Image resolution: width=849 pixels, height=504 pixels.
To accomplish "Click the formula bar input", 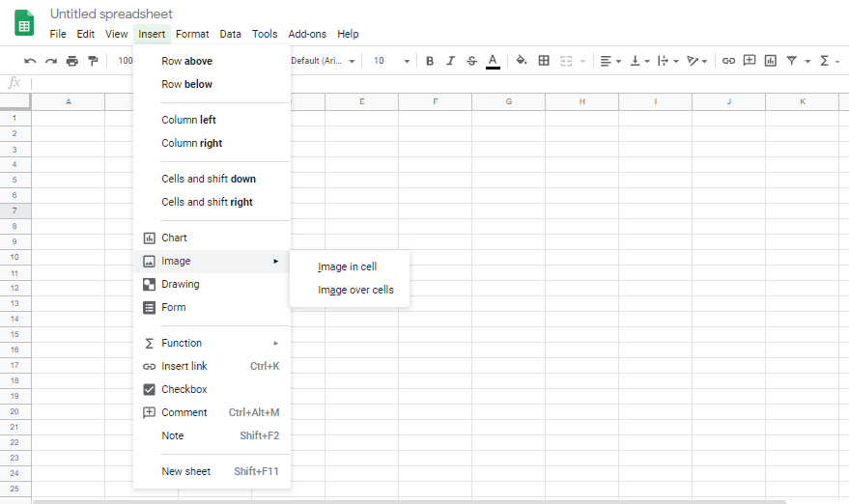I will [439, 83].
